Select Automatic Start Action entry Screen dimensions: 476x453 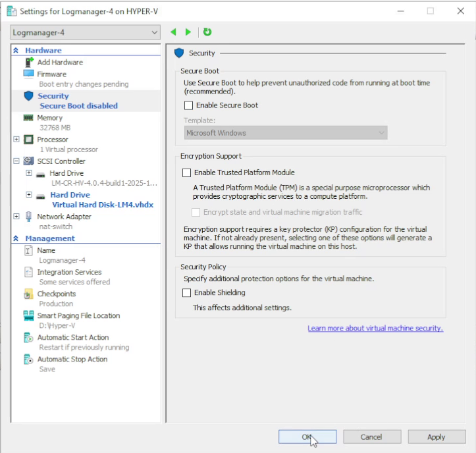point(73,337)
